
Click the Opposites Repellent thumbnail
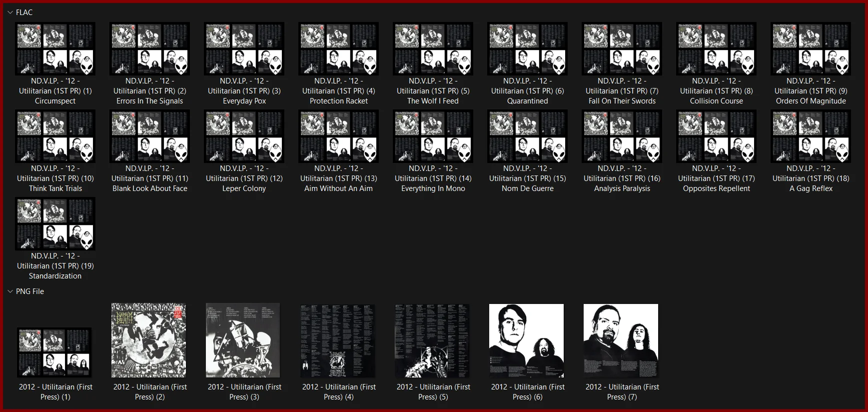coord(716,136)
